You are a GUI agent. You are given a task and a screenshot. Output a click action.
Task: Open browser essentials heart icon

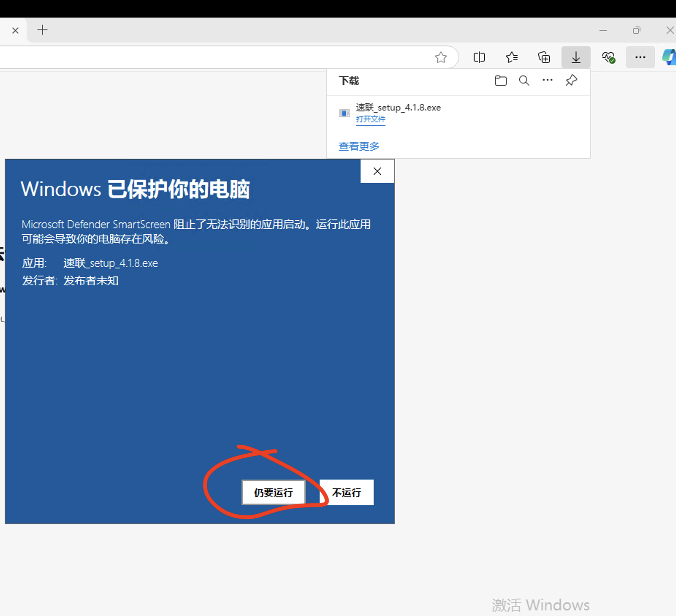[x=608, y=57]
